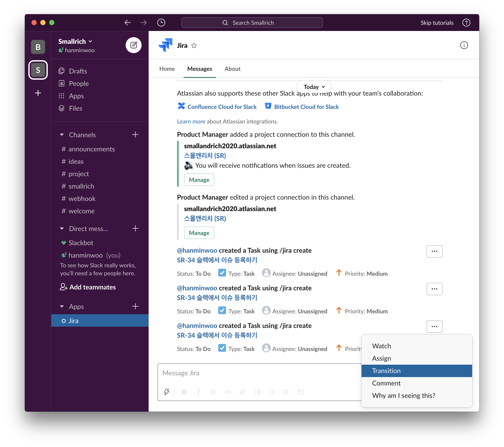The image size is (504, 447).
Task: Click the Search Smallrich field
Action: pyautogui.click(x=252, y=23)
